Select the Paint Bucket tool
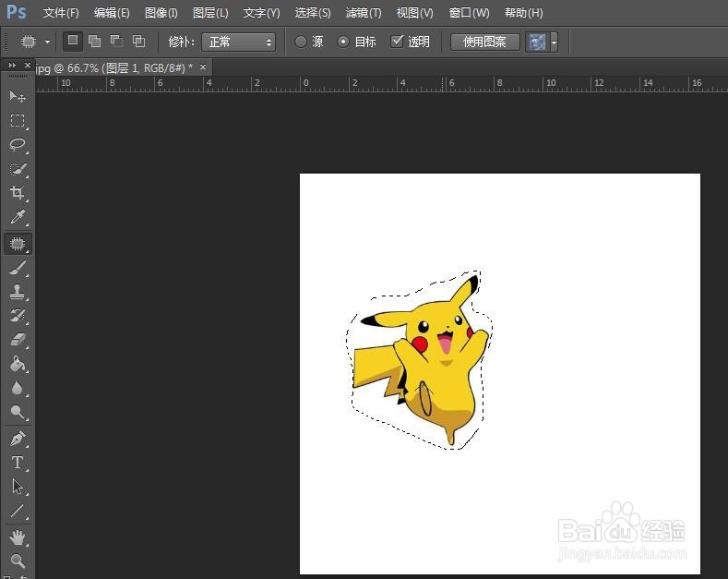Screen dimensions: 728x579 [x=18, y=364]
